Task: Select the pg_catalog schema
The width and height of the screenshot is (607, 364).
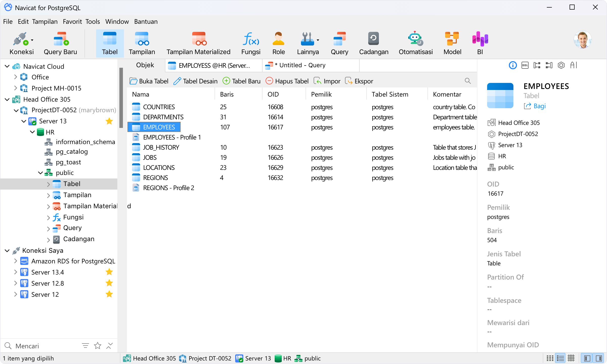Action: (66, 152)
